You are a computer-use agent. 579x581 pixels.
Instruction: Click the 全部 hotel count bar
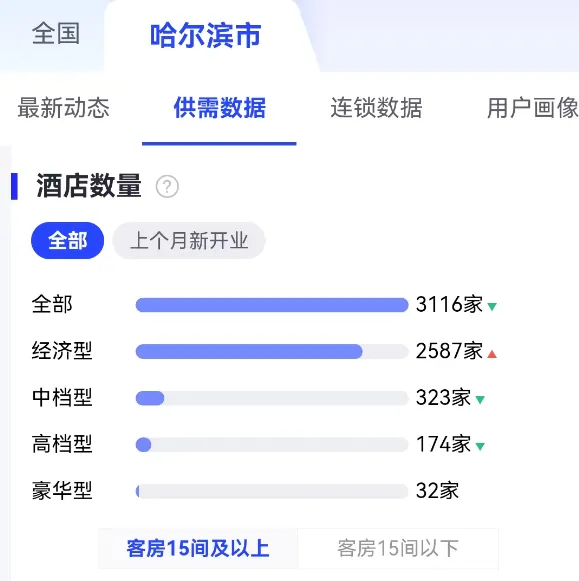(272, 305)
